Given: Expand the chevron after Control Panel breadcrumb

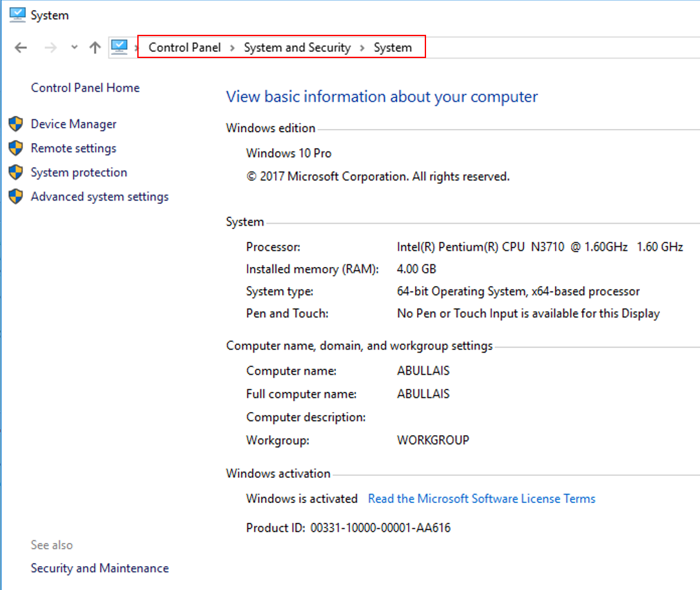Looking at the screenshot, I should [231, 47].
